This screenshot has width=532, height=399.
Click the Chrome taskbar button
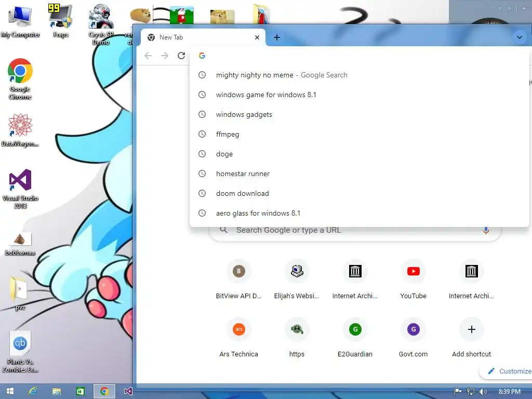(104, 391)
